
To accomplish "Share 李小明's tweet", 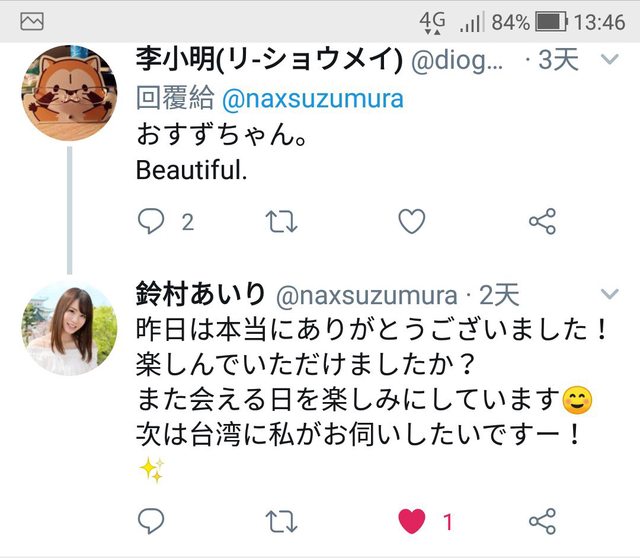I will pos(542,222).
